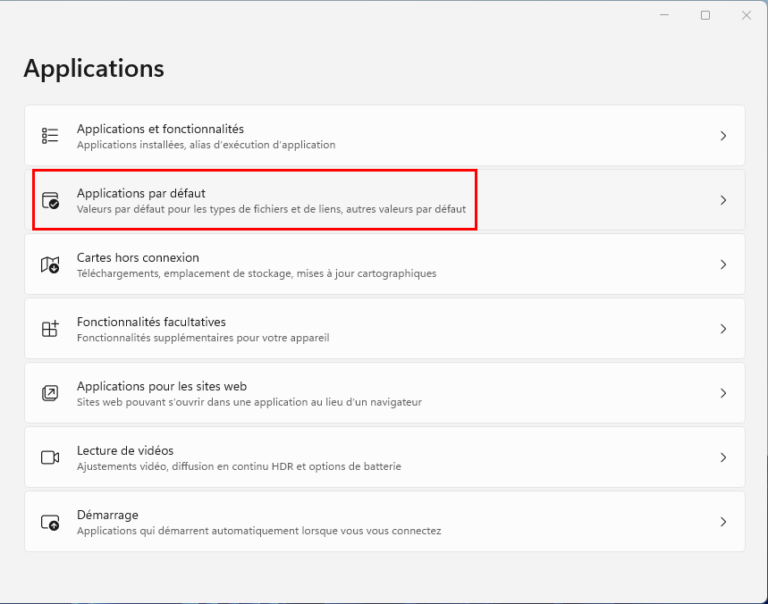This screenshot has width=768, height=604.
Task: Click the Lecture de vidéos chevron arrow
Action: coord(723,457)
